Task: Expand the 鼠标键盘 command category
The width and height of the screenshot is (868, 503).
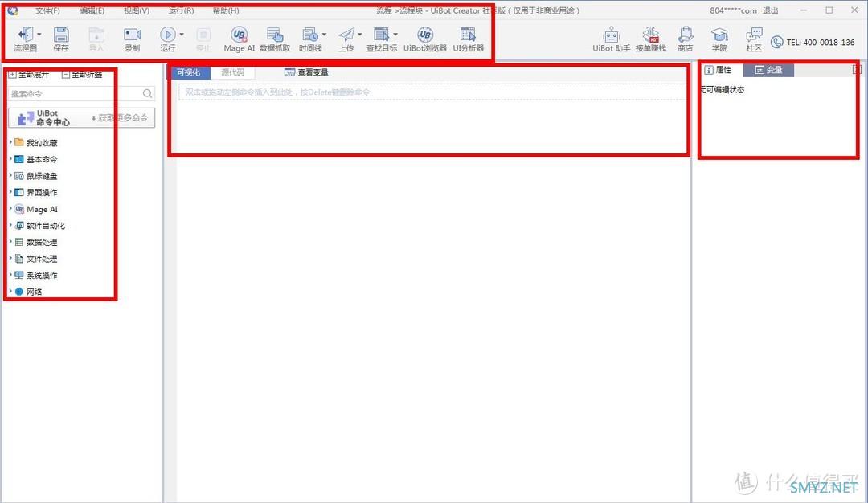Action: coord(11,176)
